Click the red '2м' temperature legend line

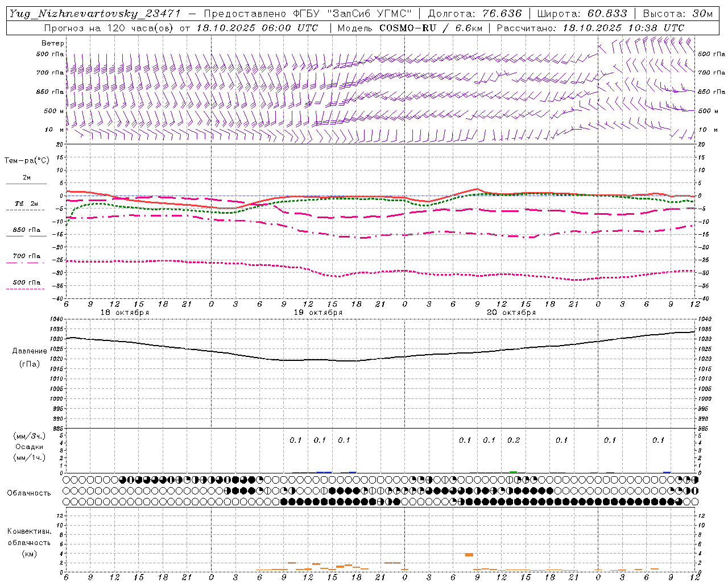click(x=26, y=184)
